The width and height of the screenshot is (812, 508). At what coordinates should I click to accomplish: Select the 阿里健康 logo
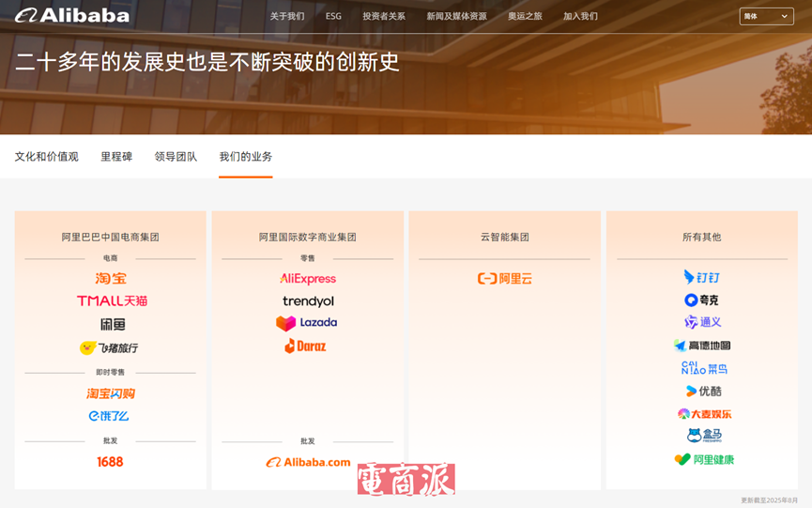(x=704, y=459)
